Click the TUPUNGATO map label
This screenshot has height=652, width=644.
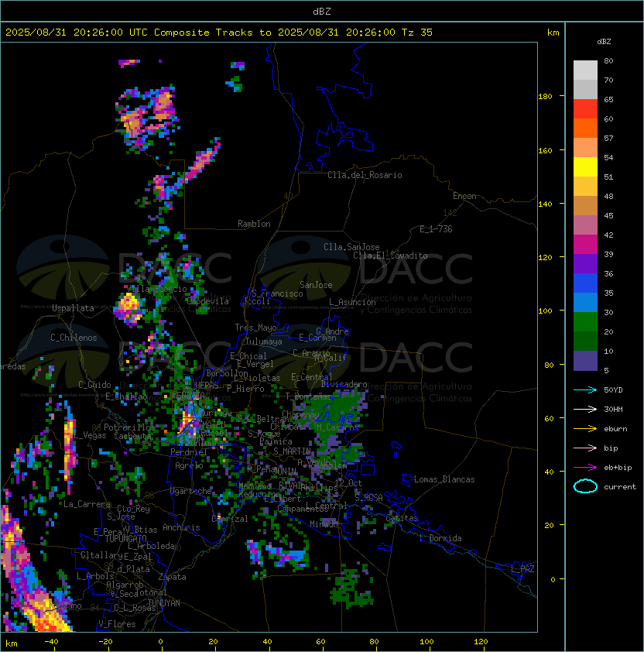click(x=126, y=538)
